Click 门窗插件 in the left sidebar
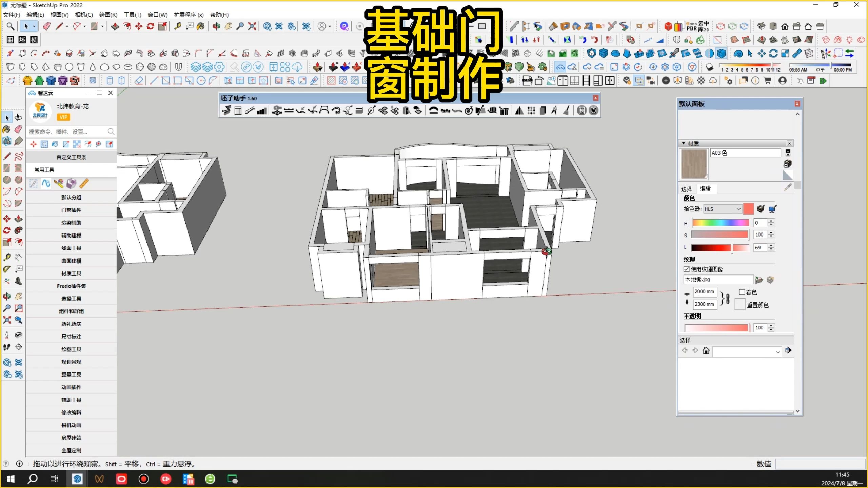The height and width of the screenshot is (488, 868). [x=71, y=210]
